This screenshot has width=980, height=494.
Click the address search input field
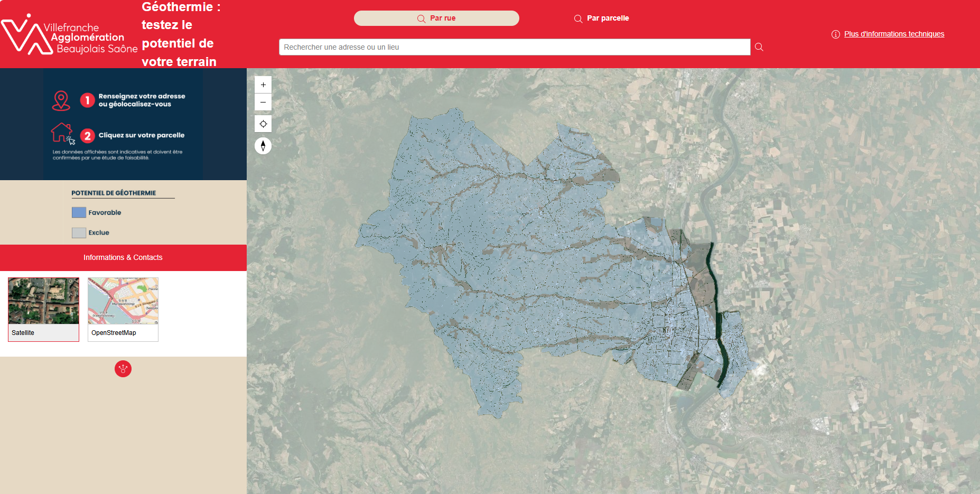tap(515, 47)
